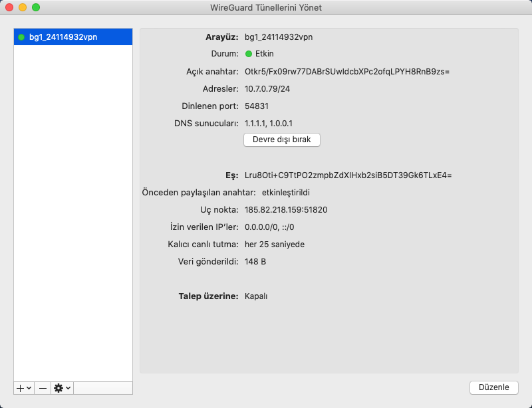
Task: Click the Talep üzerine label
Action: click(209, 296)
